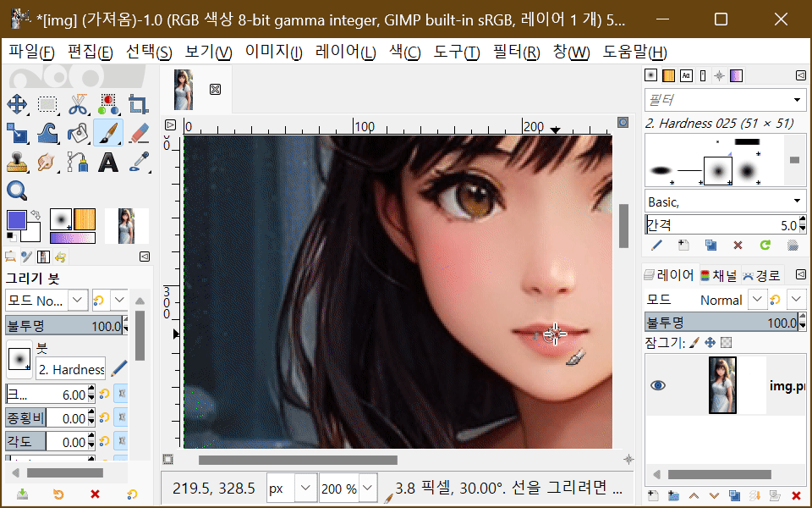Image resolution: width=812 pixels, height=508 pixels.
Task: Select the Scissors Select tool
Action: 78,104
